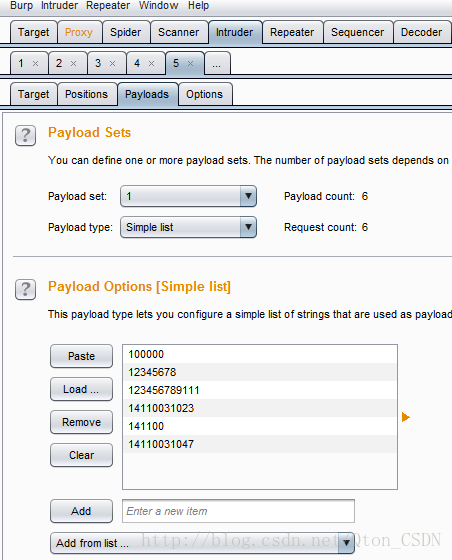Open help for Payload Sets section
Image resolution: width=452 pixels, height=560 pixels.
pyautogui.click(x=25, y=136)
